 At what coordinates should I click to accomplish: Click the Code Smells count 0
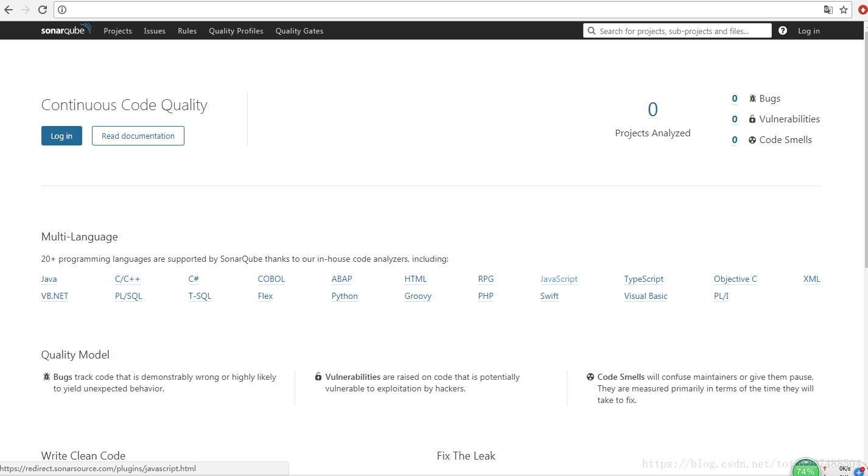click(x=735, y=140)
